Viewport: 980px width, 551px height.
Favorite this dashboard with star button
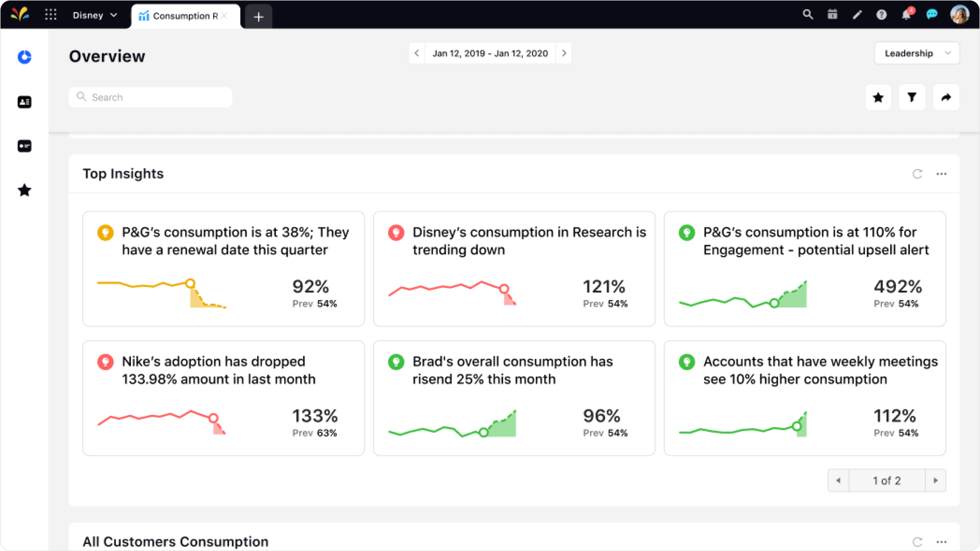point(878,97)
